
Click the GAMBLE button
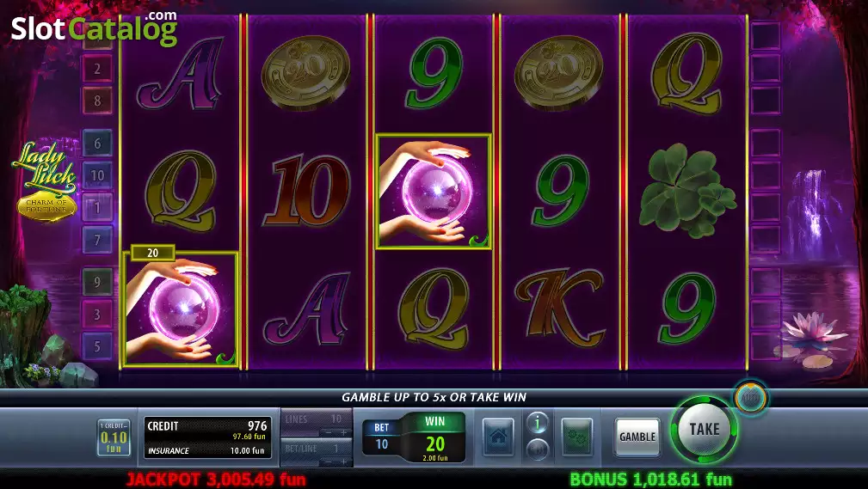(637, 437)
